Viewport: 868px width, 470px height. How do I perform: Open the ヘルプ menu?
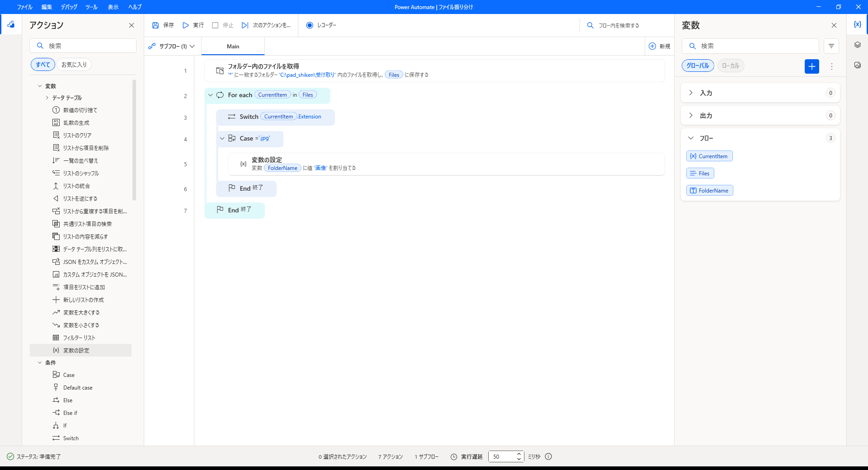click(135, 7)
